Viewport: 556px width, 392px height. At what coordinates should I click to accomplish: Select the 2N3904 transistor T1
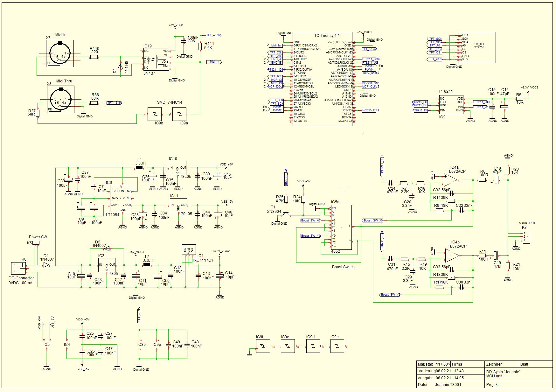287,214
